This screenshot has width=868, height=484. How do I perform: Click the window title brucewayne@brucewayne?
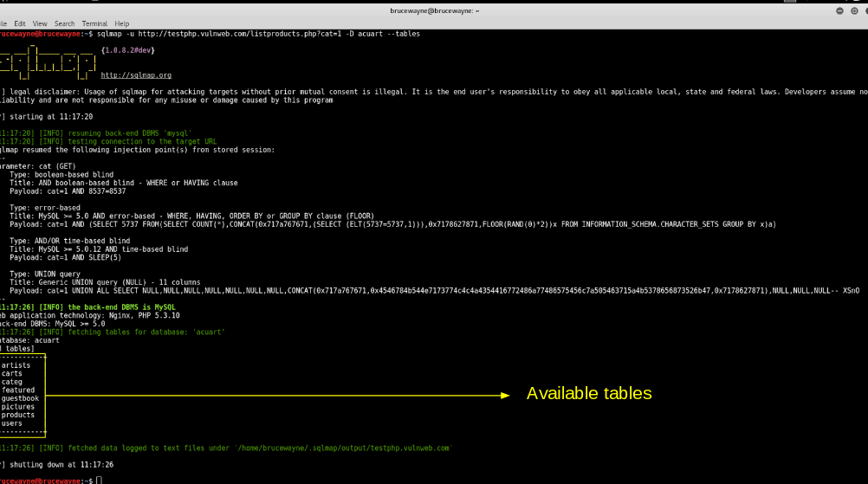click(435, 11)
